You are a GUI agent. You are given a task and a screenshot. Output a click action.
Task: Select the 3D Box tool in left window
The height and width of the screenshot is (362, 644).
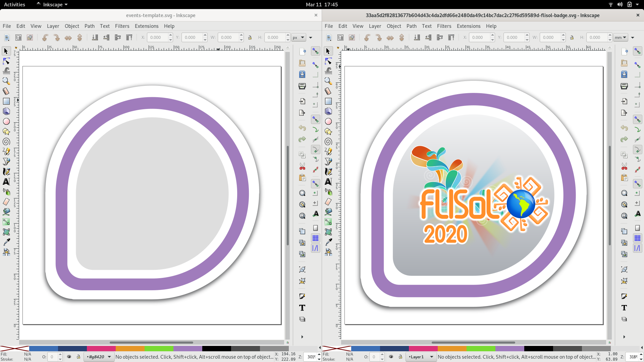click(x=6, y=111)
